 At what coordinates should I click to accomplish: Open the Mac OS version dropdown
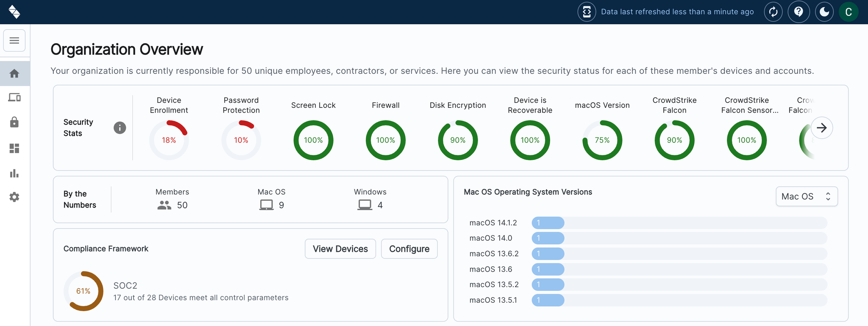coord(806,197)
